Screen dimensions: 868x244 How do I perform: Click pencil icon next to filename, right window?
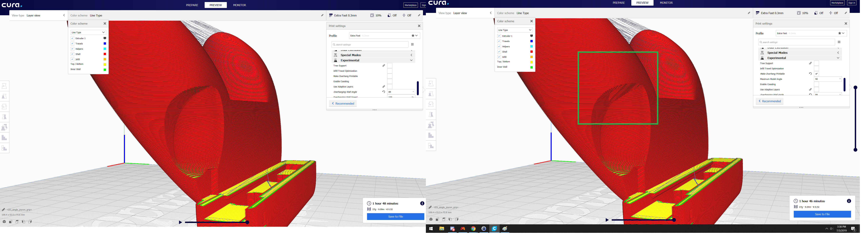point(430,207)
